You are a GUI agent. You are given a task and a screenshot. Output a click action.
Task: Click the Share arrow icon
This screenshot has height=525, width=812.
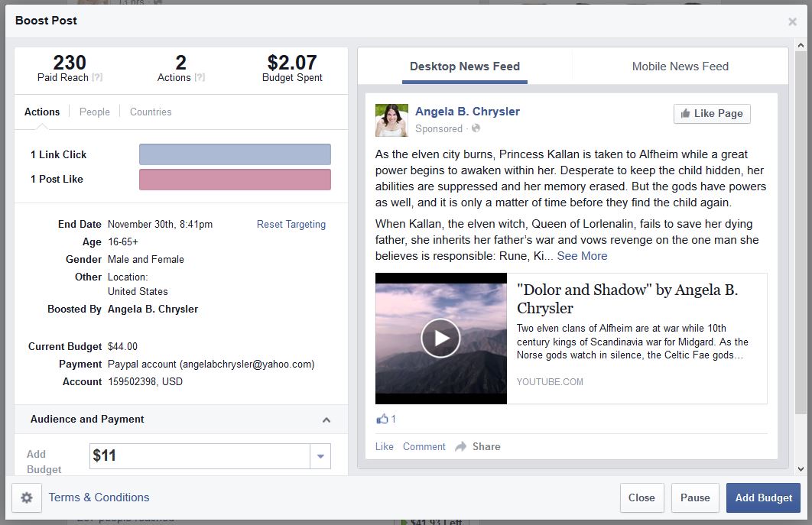(x=460, y=446)
